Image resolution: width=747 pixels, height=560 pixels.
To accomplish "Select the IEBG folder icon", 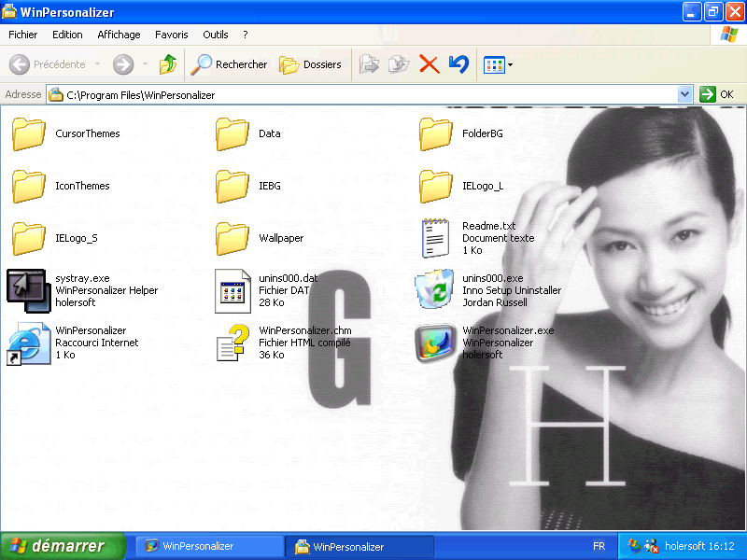I will pyautogui.click(x=232, y=186).
